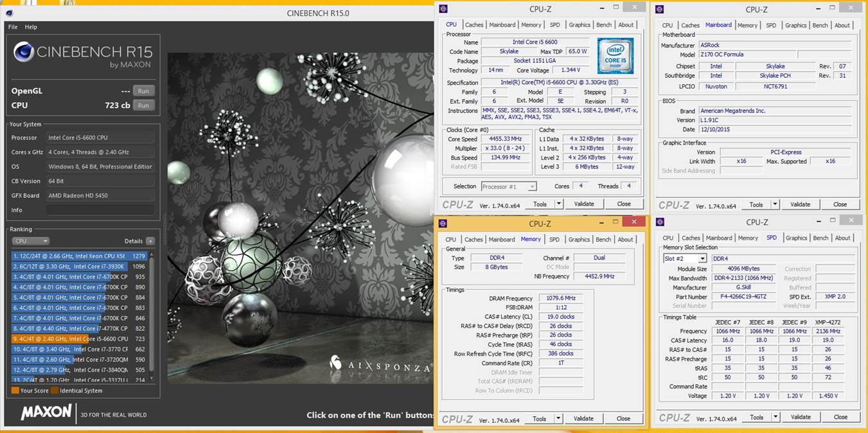The height and width of the screenshot is (433, 868).
Task: Run the OpenGL benchmark
Action: pos(143,91)
